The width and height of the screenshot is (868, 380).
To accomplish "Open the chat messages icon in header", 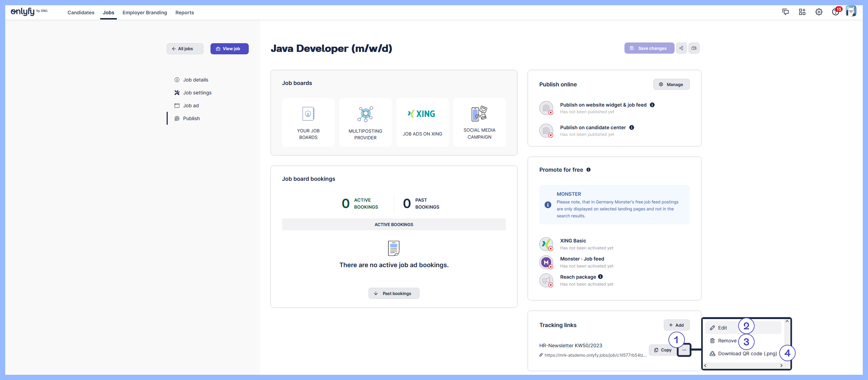I will click(785, 12).
